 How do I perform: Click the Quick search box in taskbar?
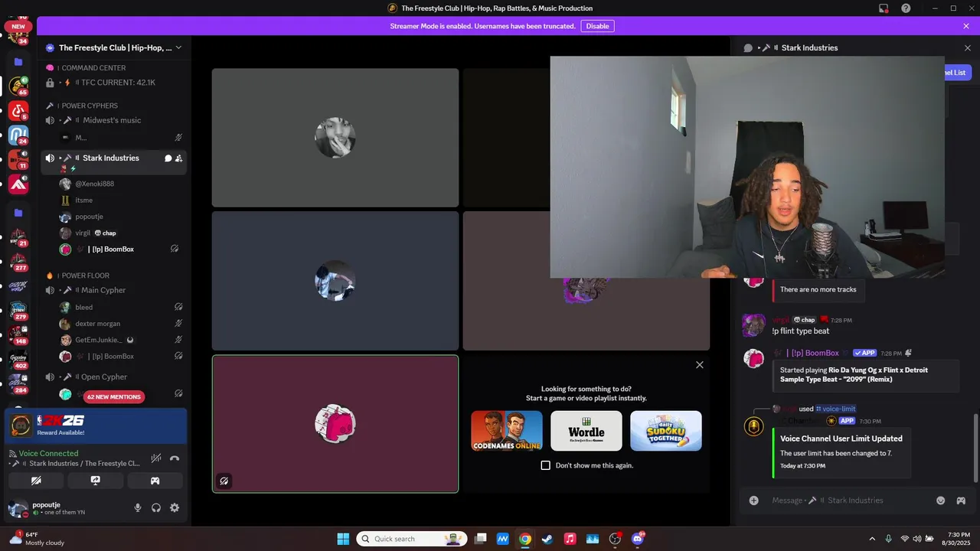(413, 539)
